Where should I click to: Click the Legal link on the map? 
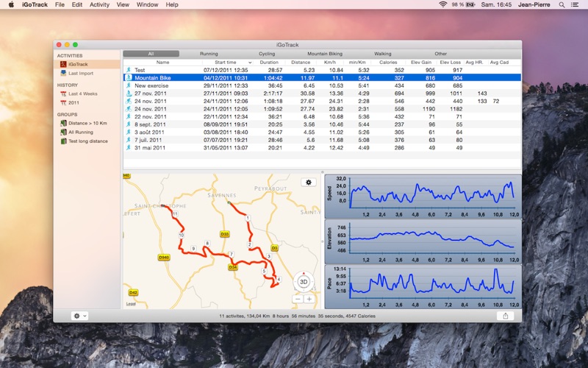tap(131, 303)
